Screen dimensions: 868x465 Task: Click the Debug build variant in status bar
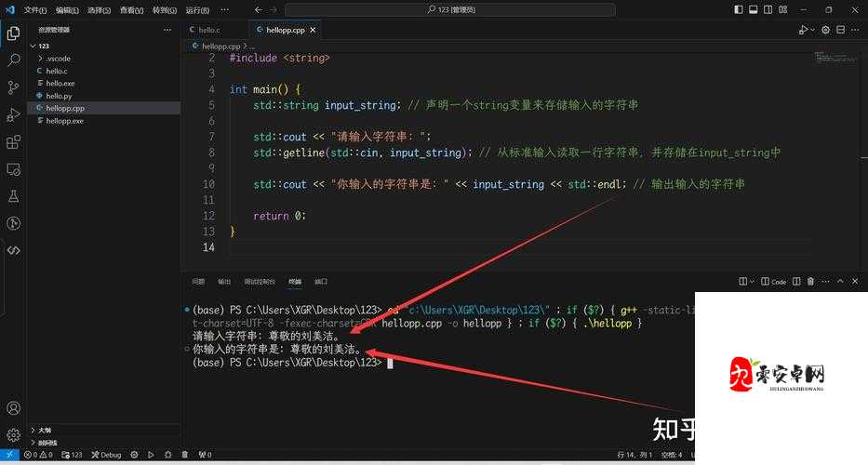tap(106, 455)
